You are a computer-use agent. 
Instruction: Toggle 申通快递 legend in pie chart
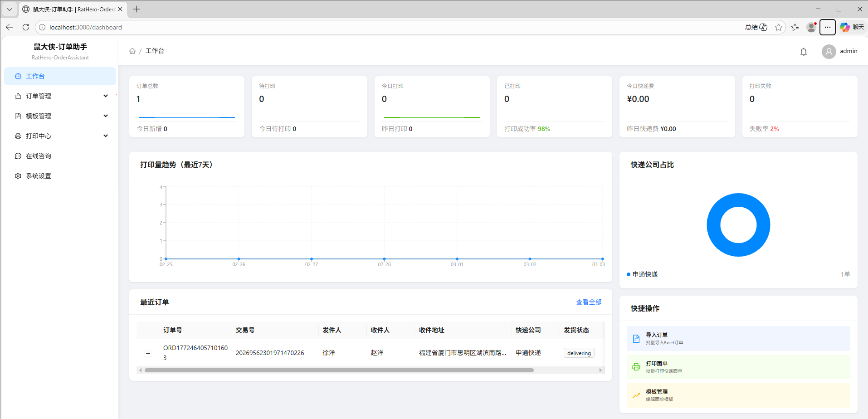(644, 274)
